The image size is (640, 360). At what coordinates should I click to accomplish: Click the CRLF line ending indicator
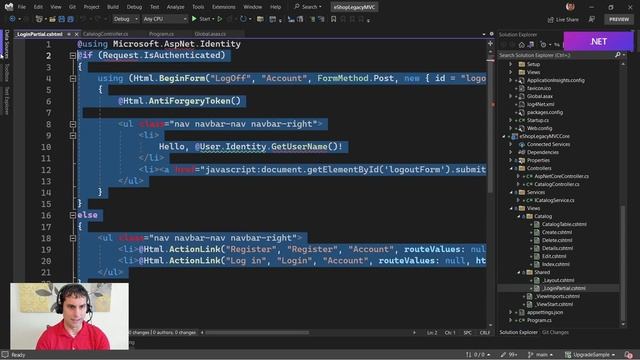click(484, 333)
